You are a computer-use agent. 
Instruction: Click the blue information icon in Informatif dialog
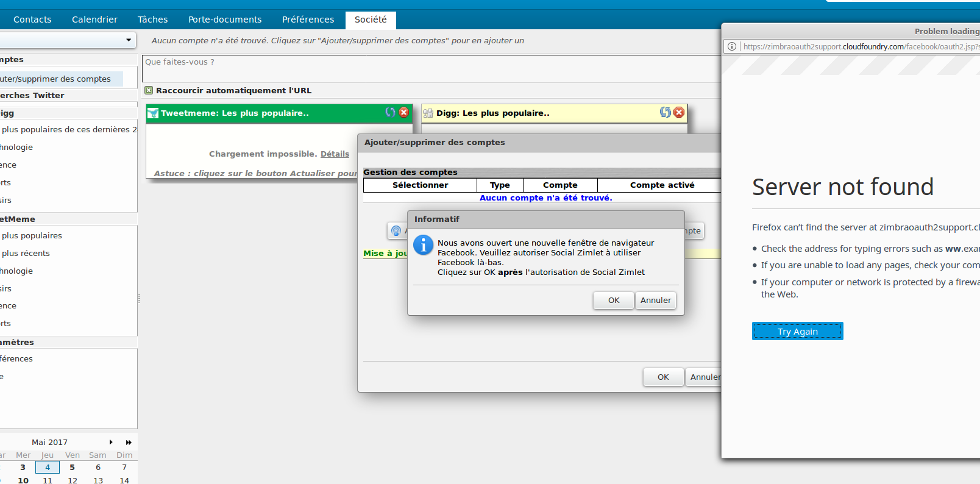423,244
